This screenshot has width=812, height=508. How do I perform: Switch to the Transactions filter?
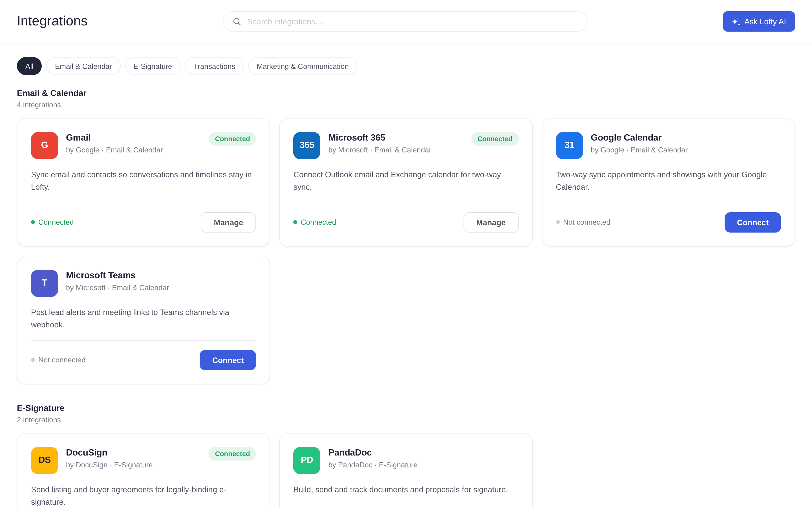(214, 66)
